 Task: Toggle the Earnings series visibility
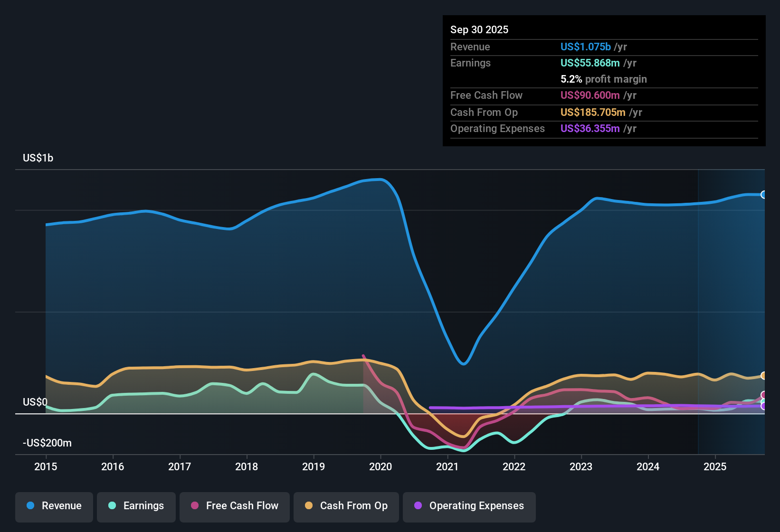pyautogui.click(x=136, y=506)
